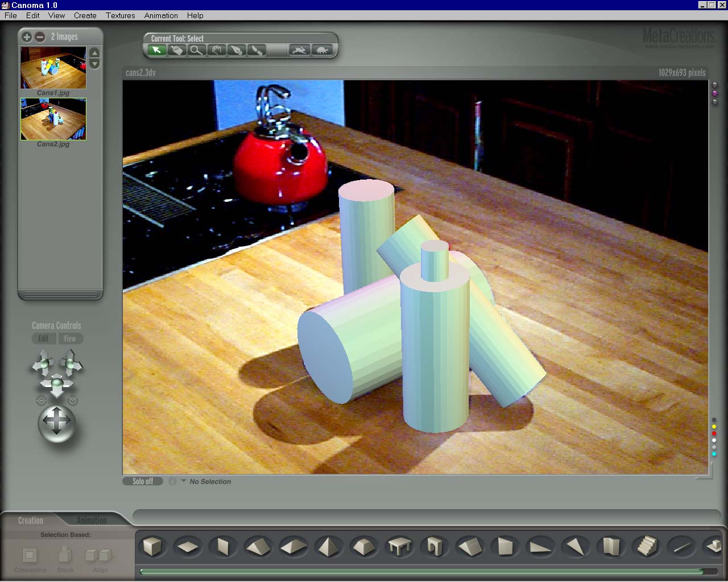Click the green primitives bar scroll slider
Screen dimensions: 728x582
[x=421, y=572]
